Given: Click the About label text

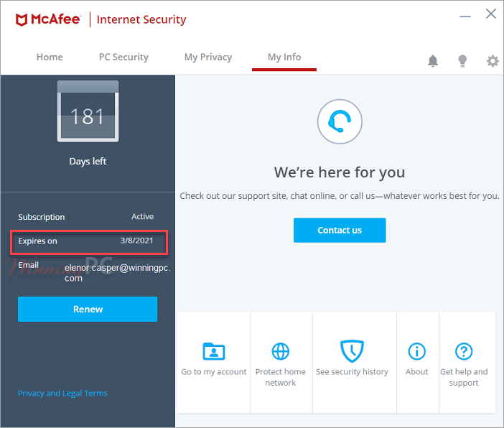Looking at the screenshot, I should [x=417, y=372].
